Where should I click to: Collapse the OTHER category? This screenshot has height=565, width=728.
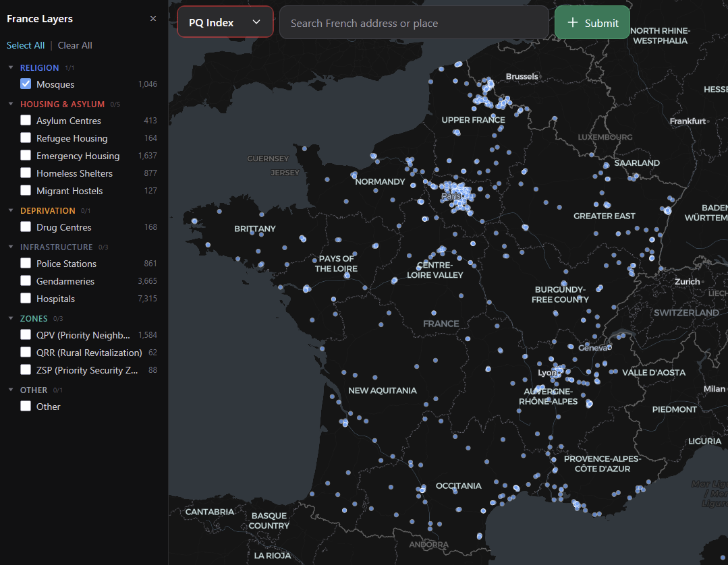11,390
